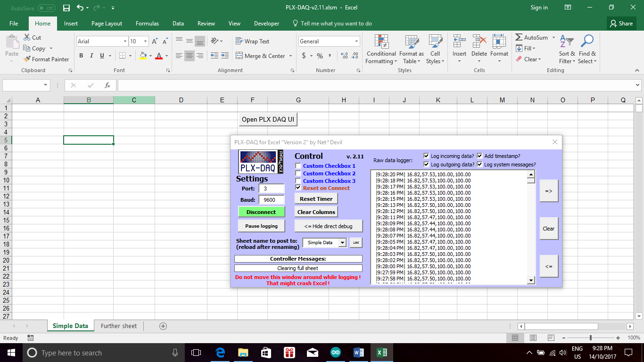Apply align left to cell
This screenshot has width=644, height=362.
click(179, 56)
